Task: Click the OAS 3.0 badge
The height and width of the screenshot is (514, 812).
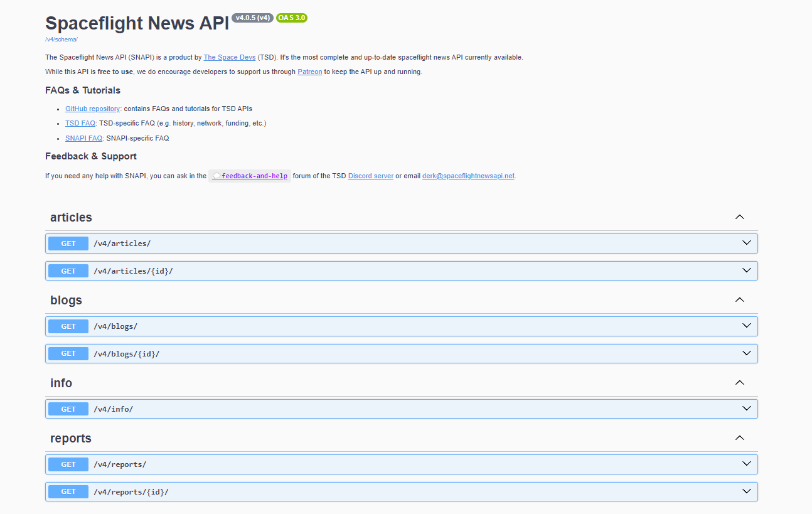Action: click(x=292, y=18)
